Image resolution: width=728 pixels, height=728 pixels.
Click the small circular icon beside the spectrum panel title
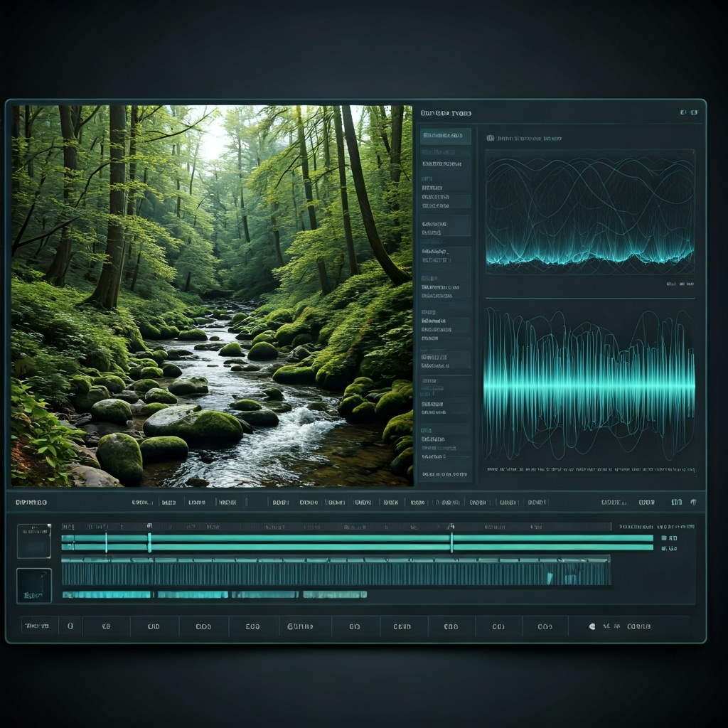490,138
